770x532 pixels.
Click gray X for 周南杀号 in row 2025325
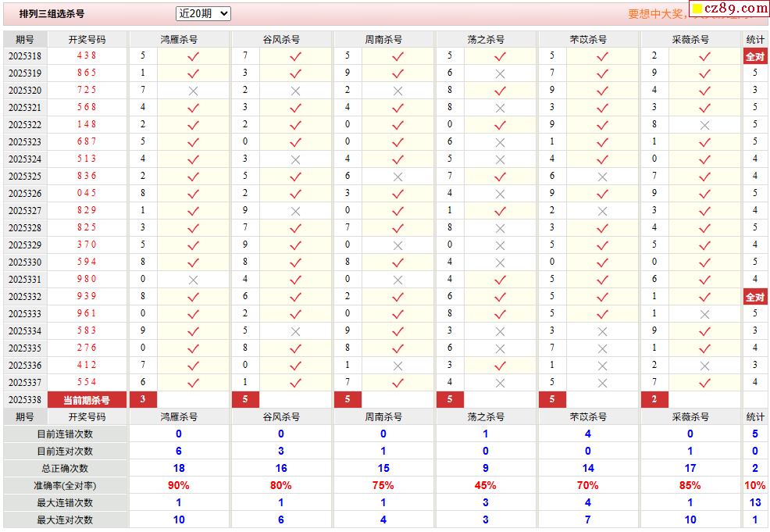(x=397, y=177)
